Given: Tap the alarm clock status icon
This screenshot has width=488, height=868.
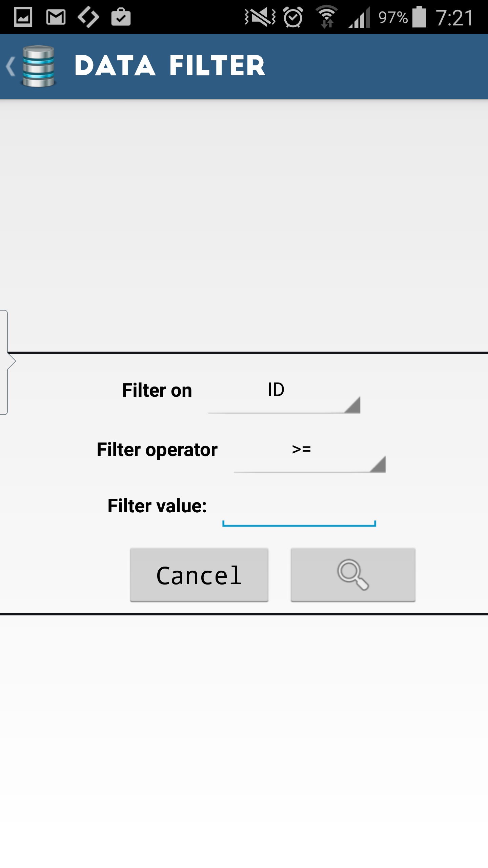Looking at the screenshot, I should tap(293, 17).
